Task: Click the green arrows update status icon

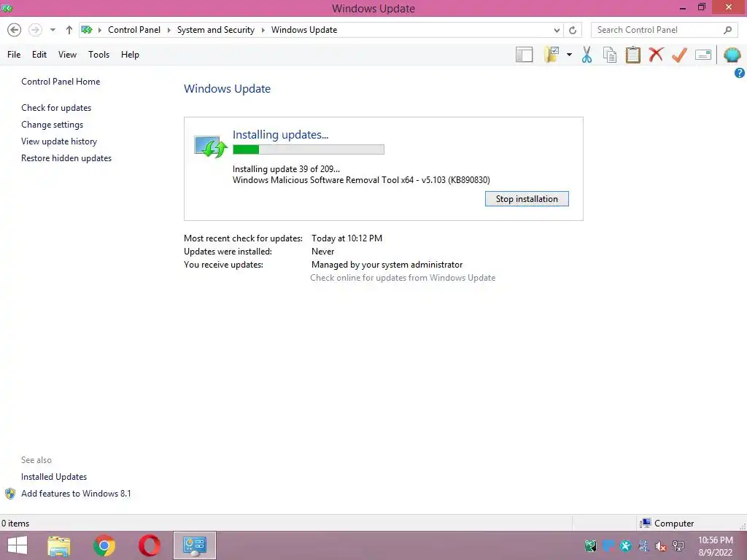Action: [x=211, y=146]
